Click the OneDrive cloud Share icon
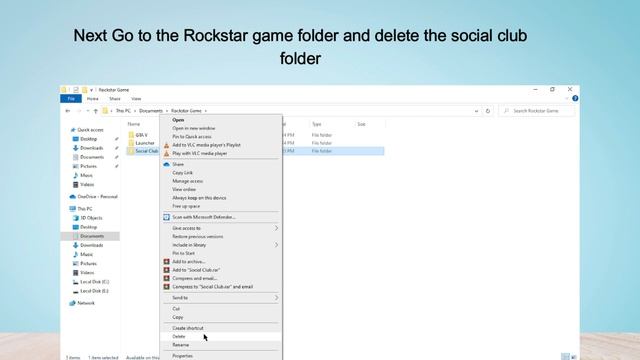Screen dimensions: 640x360 [167, 164]
